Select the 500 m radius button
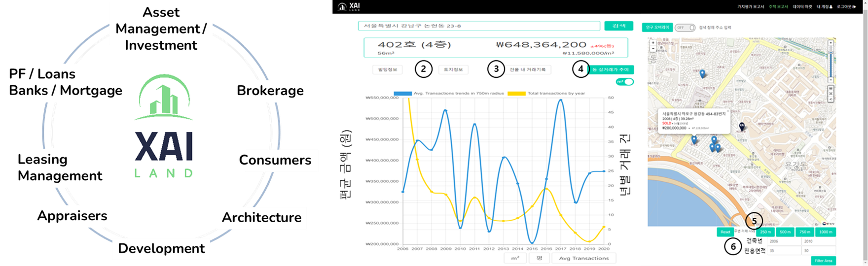This screenshot has height=266, width=868. (x=785, y=232)
